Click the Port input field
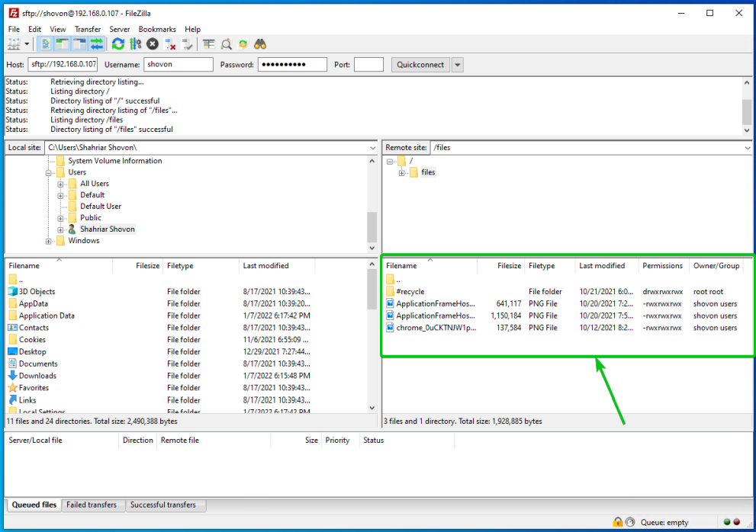 tap(368, 65)
